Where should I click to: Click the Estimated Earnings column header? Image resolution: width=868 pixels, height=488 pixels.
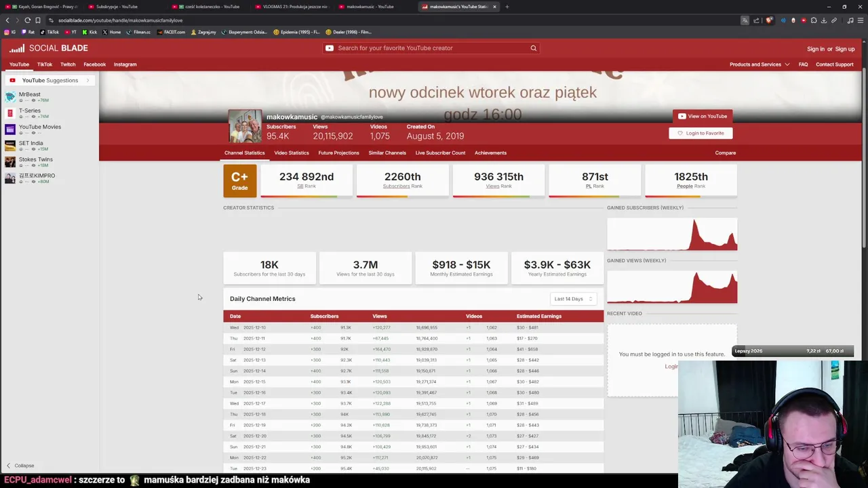pos(539,317)
